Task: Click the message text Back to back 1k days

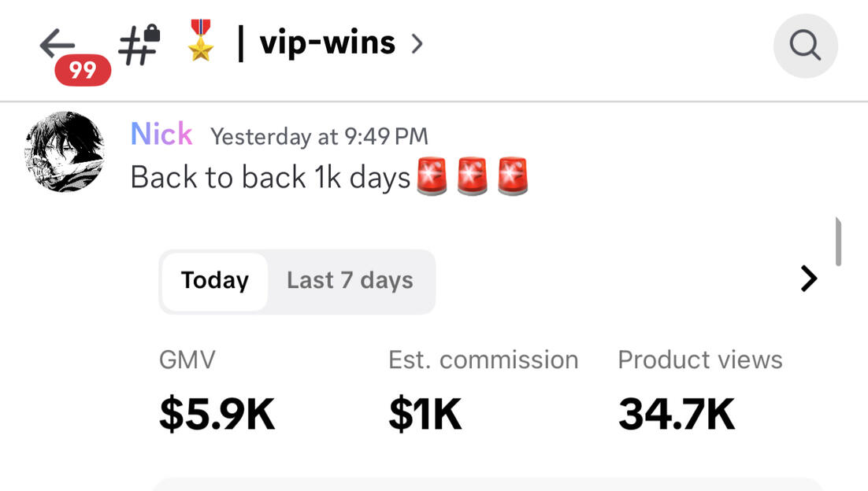Action: (268, 176)
